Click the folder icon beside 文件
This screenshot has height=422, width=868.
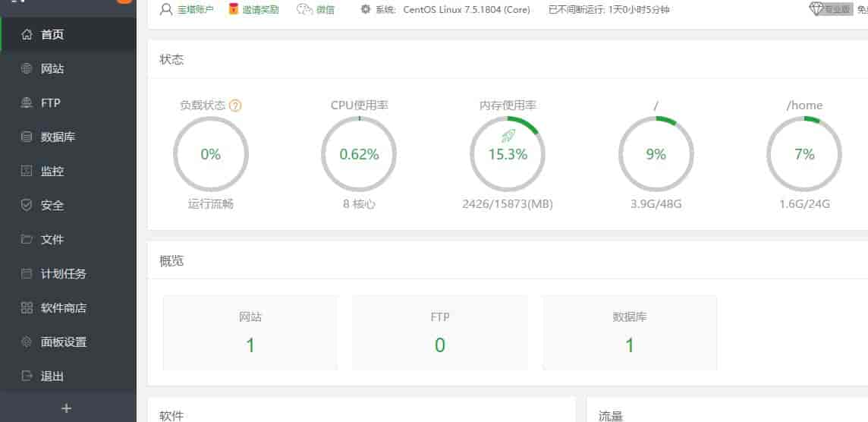(x=27, y=239)
